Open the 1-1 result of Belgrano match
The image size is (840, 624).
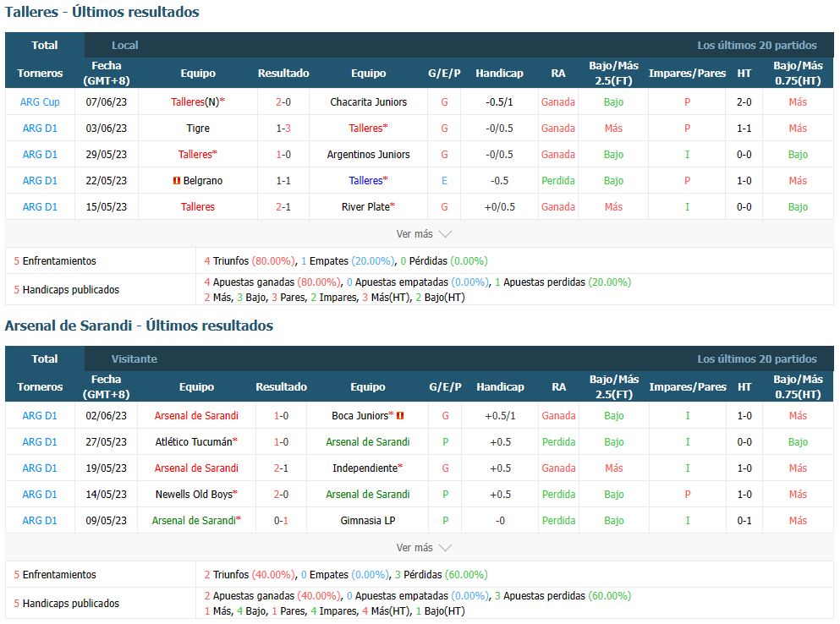[283, 180]
